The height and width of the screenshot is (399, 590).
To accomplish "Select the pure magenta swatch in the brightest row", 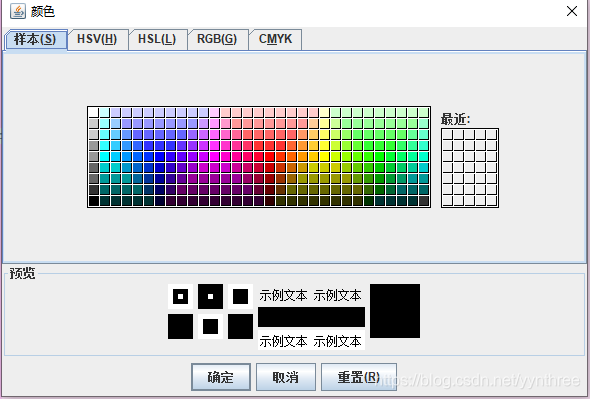I will click(x=215, y=156).
